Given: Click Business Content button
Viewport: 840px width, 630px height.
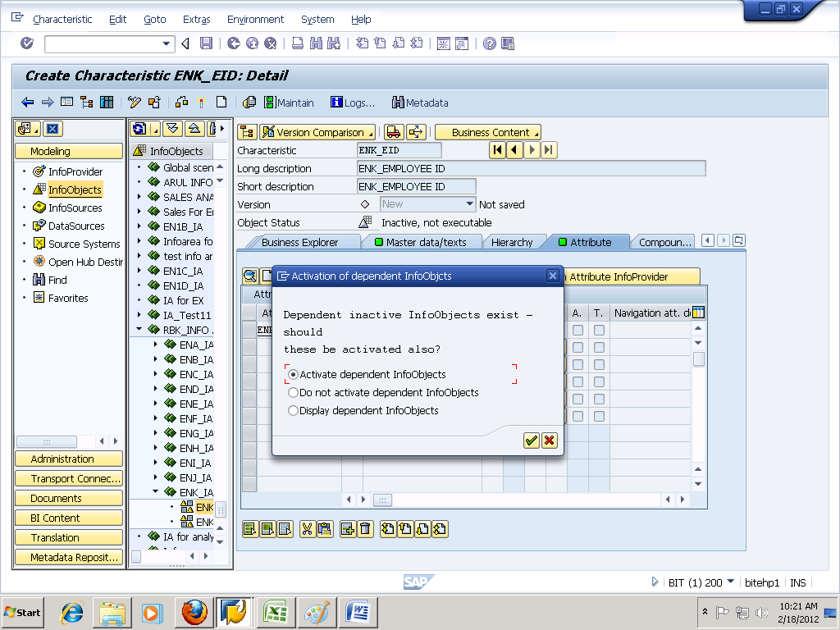Looking at the screenshot, I should tap(488, 132).
